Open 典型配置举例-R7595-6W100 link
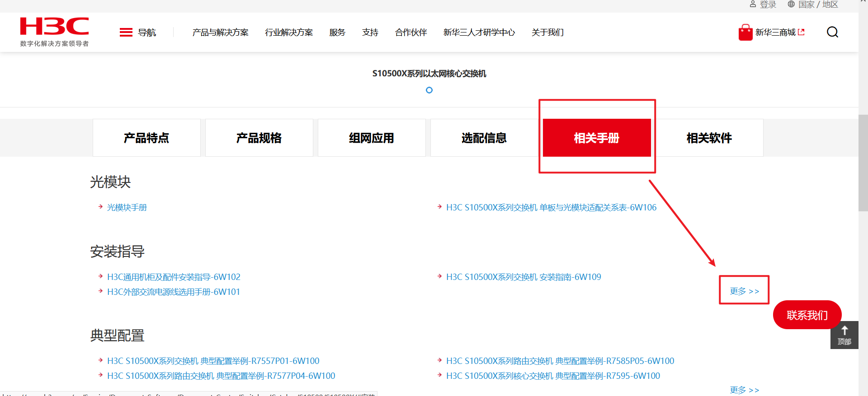 click(x=553, y=376)
